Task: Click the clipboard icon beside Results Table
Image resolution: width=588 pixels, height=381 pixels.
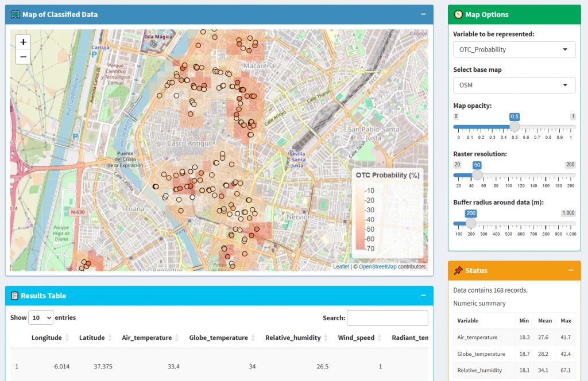Action: coord(14,296)
